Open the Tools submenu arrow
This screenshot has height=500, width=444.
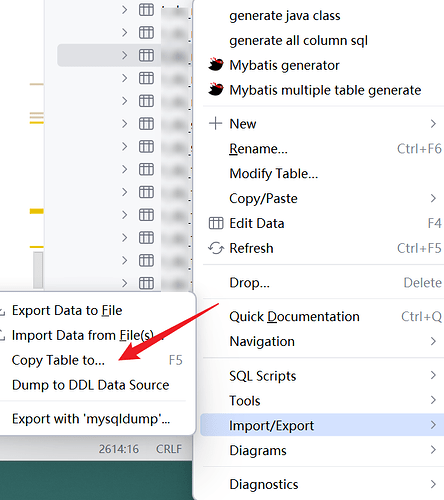[x=433, y=400]
